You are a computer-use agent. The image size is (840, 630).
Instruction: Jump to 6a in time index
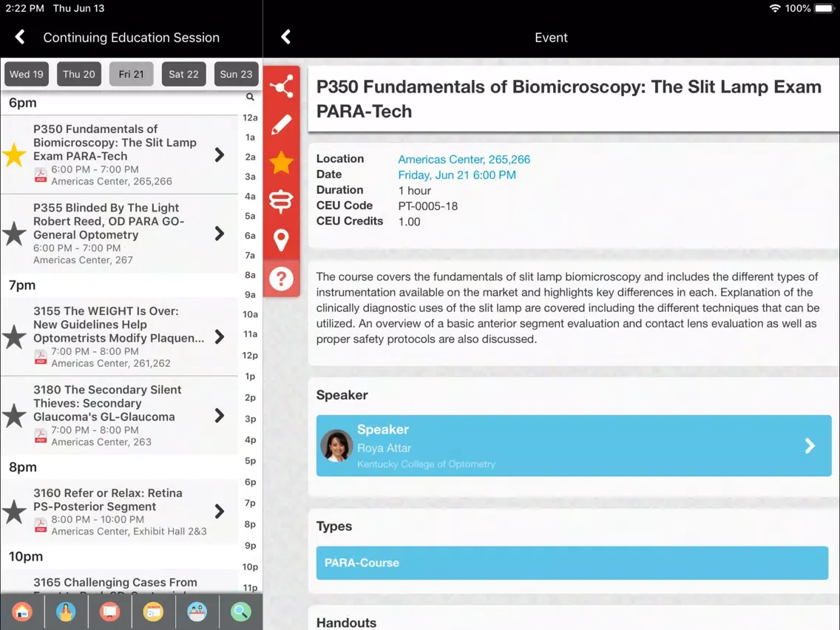(x=250, y=236)
